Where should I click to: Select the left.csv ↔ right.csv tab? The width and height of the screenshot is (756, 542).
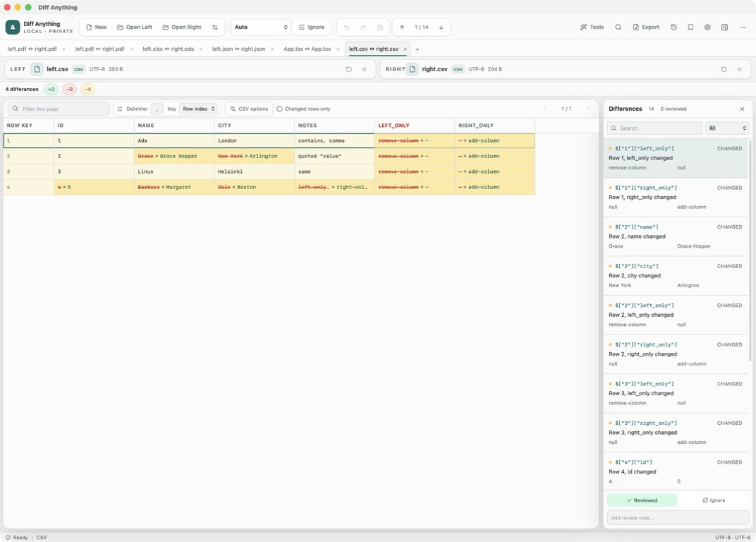(x=374, y=49)
